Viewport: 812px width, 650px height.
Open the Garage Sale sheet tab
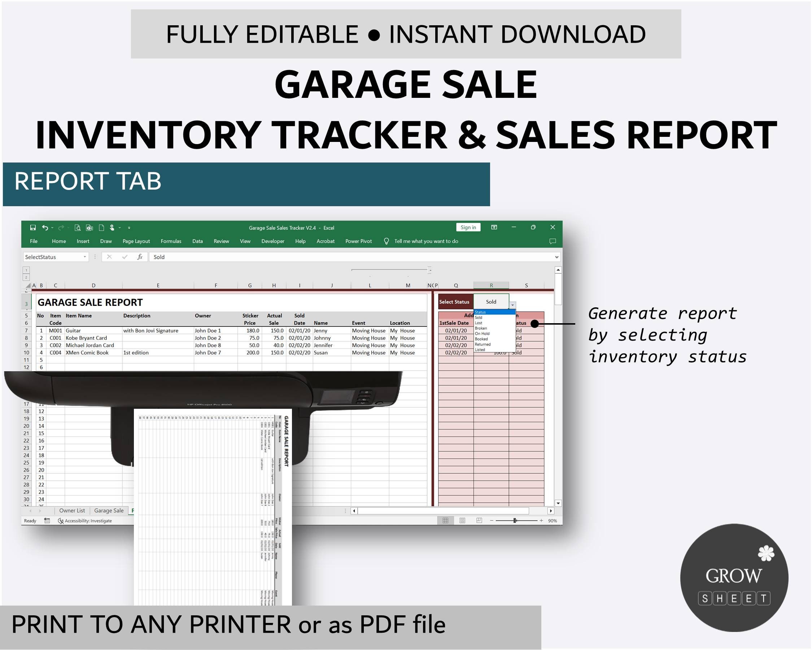point(109,510)
